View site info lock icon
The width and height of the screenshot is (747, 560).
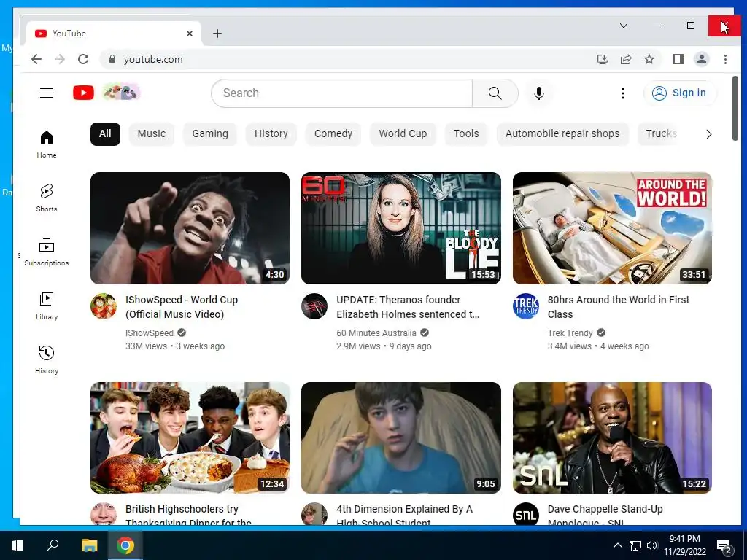point(112,59)
